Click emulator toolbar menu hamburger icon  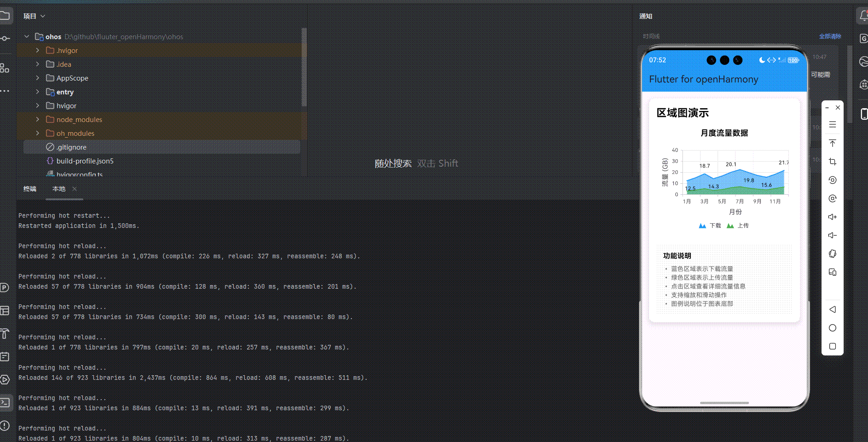point(833,124)
